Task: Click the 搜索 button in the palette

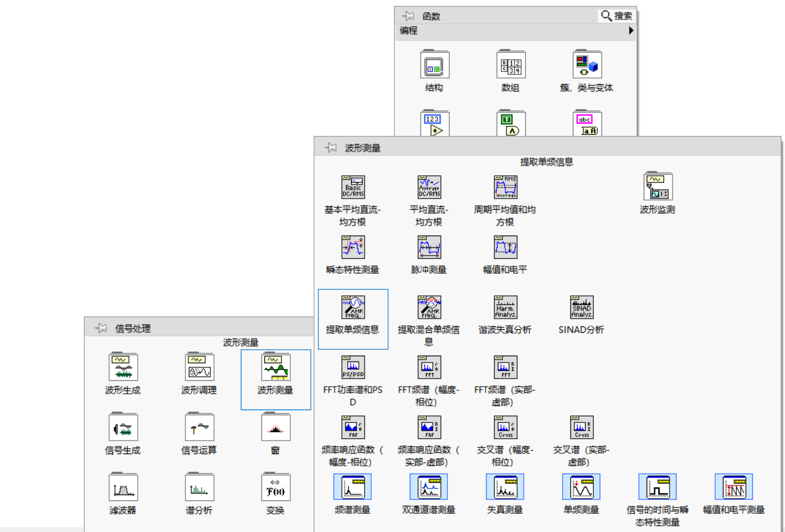Action: pyautogui.click(x=616, y=16)
